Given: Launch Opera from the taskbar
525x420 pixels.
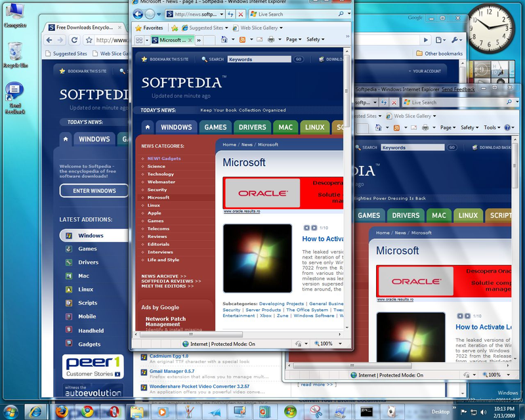Looking at the screenshot, I should (x=114, y=411).
